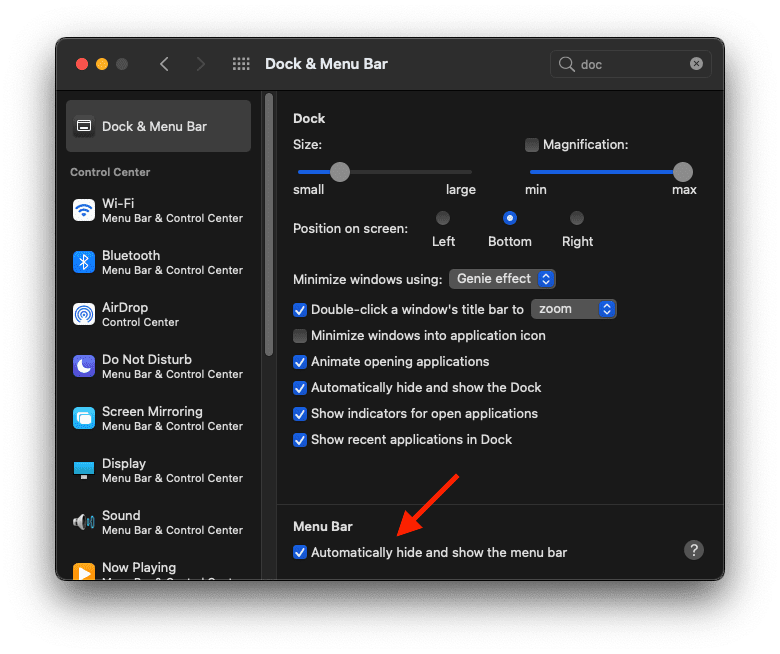
Task: Select Bottom dock position
Action: [510, 218]
